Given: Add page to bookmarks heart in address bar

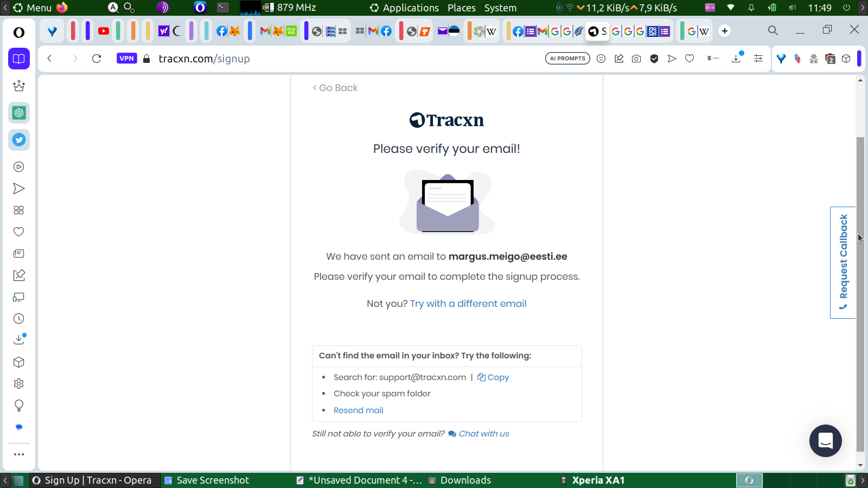Looking at the screenshot, I should pyautogui.click(x=690, y=59).
